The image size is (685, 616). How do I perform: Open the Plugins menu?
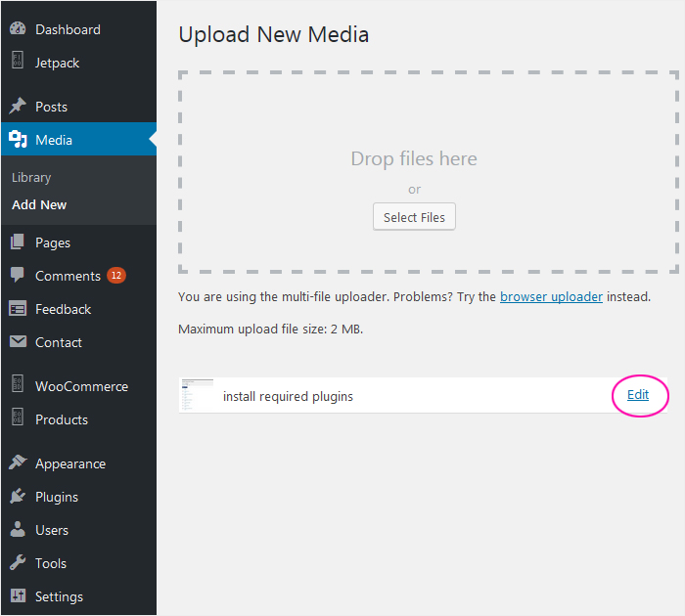(x=78, y=497)
